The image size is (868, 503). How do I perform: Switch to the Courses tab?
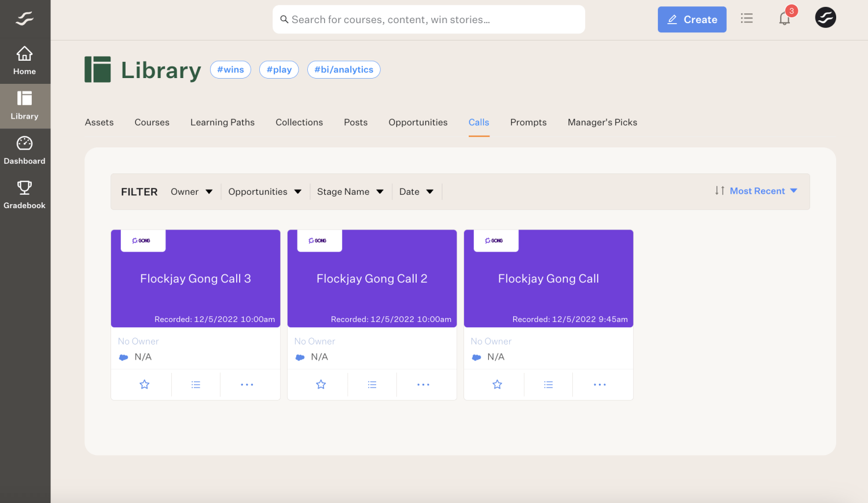tap(152, 123)
